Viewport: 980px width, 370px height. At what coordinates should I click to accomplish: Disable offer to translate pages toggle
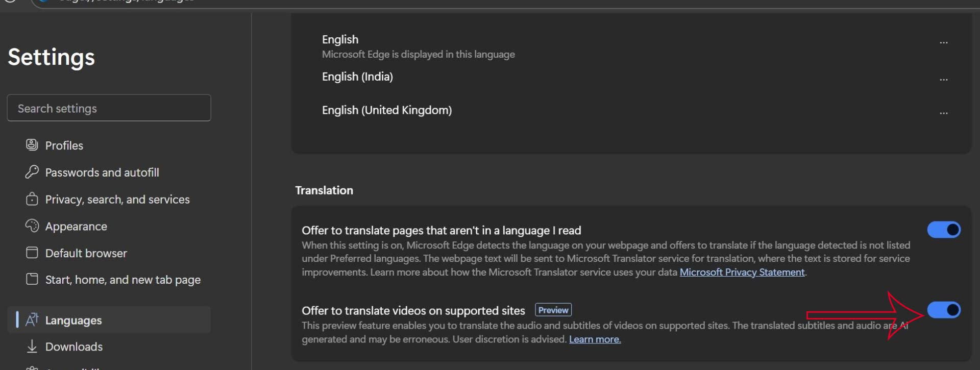944,230
